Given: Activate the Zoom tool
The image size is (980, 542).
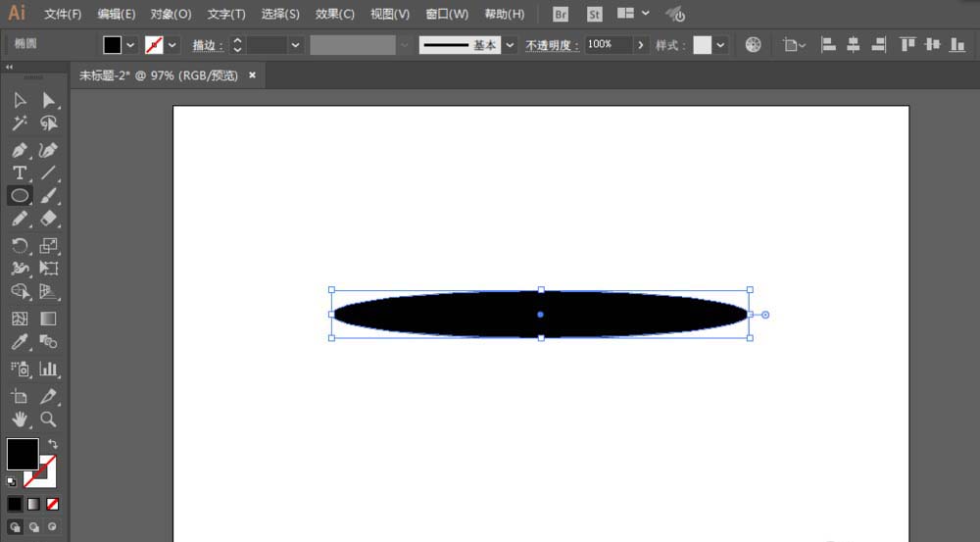Looking at the screenshot, I should click(x=48, y=419).
